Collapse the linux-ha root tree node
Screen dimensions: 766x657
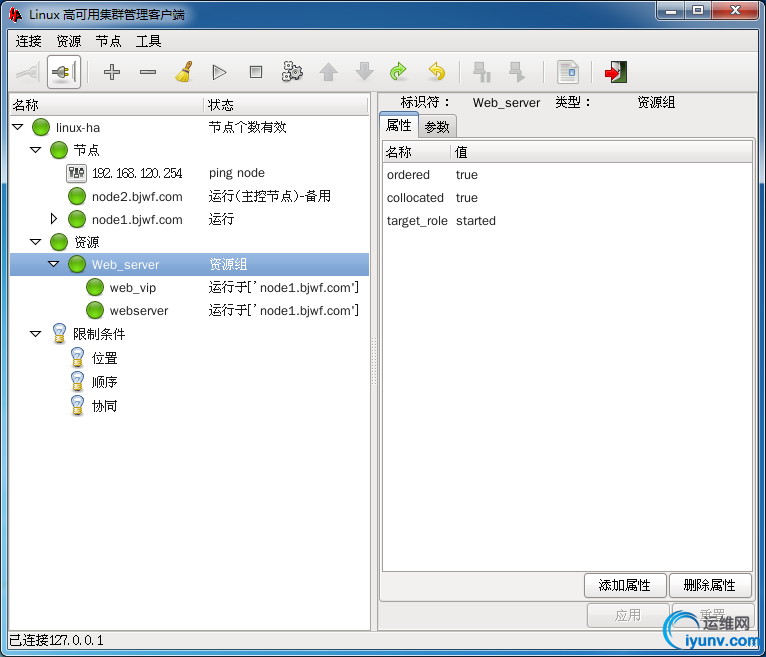[x=18, y=127]
